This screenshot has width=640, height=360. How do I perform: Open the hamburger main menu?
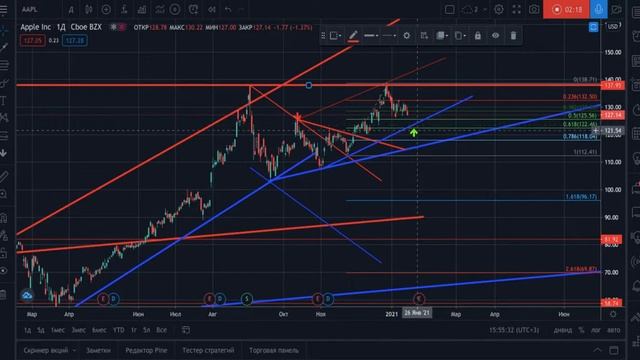4,9
